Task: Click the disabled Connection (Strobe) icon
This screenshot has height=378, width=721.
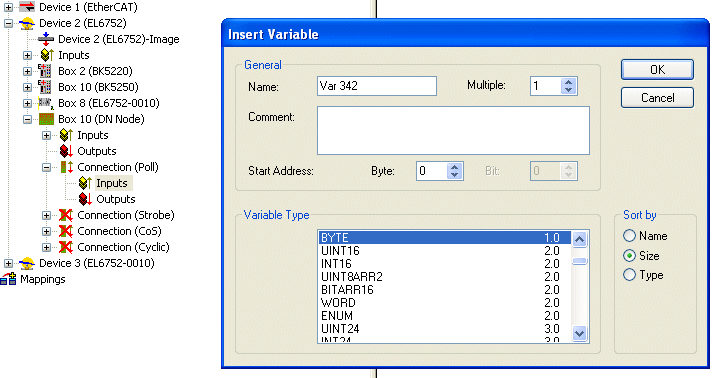Action: pos(66,215)
